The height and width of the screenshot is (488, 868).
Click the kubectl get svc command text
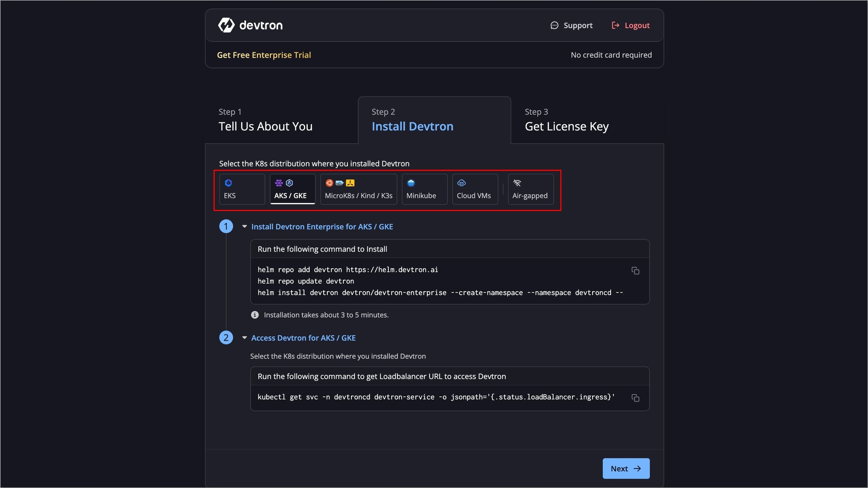click(x=436, y=397)
